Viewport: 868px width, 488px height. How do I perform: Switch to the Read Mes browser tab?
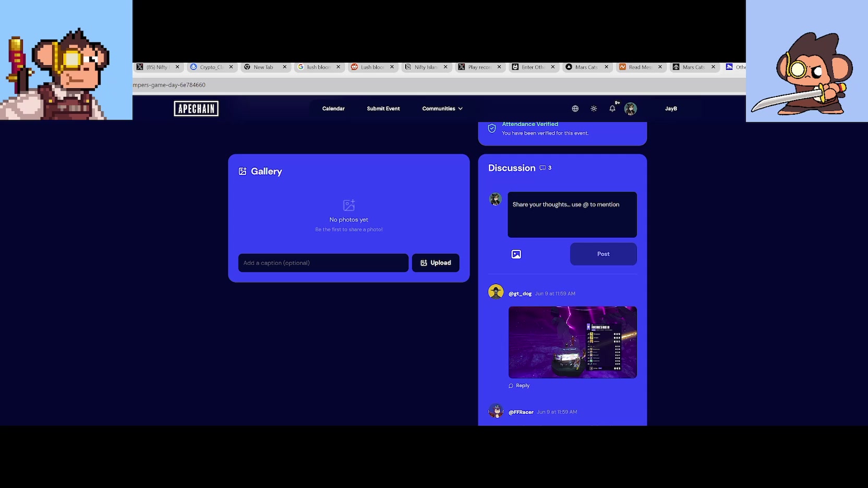pyautogui.click(x=640, y=67)
